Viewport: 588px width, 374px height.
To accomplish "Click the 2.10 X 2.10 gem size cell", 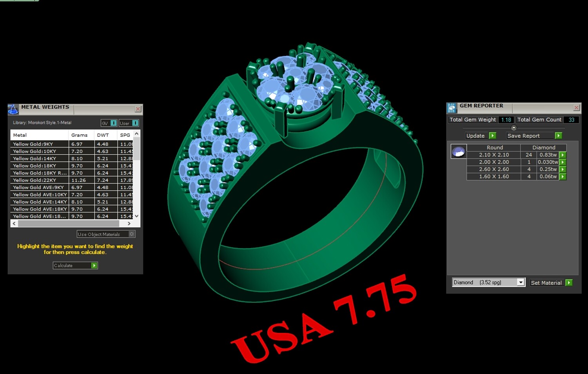I will [494, 155].
